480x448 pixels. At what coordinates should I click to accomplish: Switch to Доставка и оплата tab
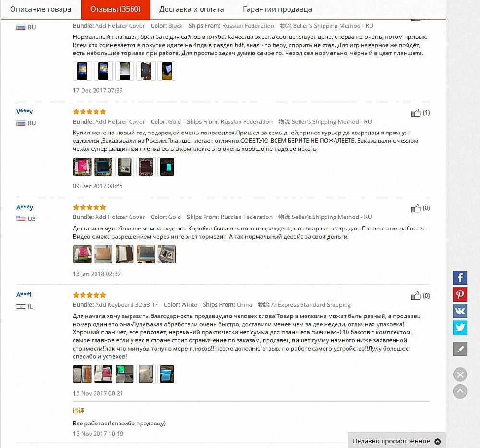click(192, 9)
